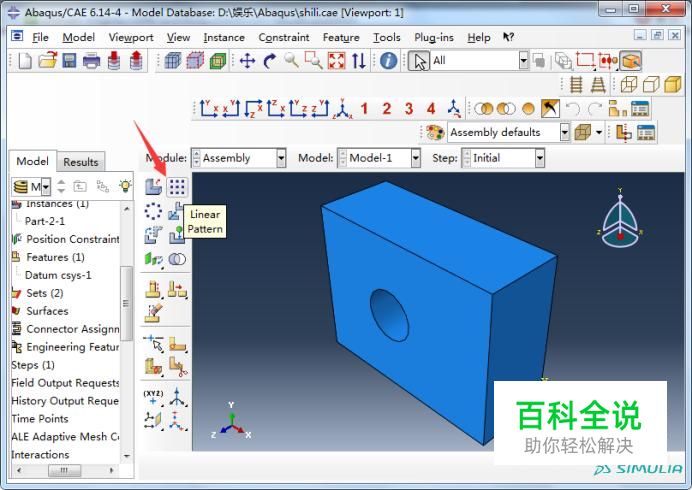Select Time Points tree item
The height and width of the screenshot is (490, 692).
(x=40, y=418)
